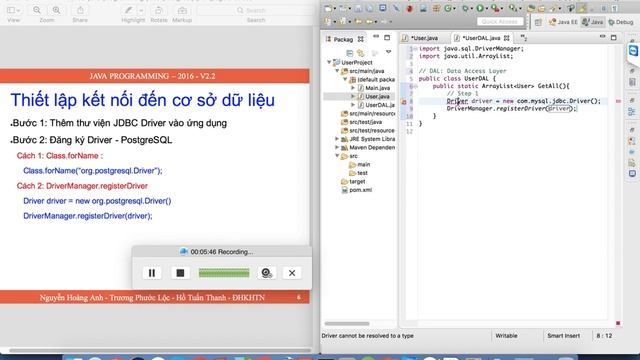
Task: Select the test folder under src
Action: tap(358, 173)
